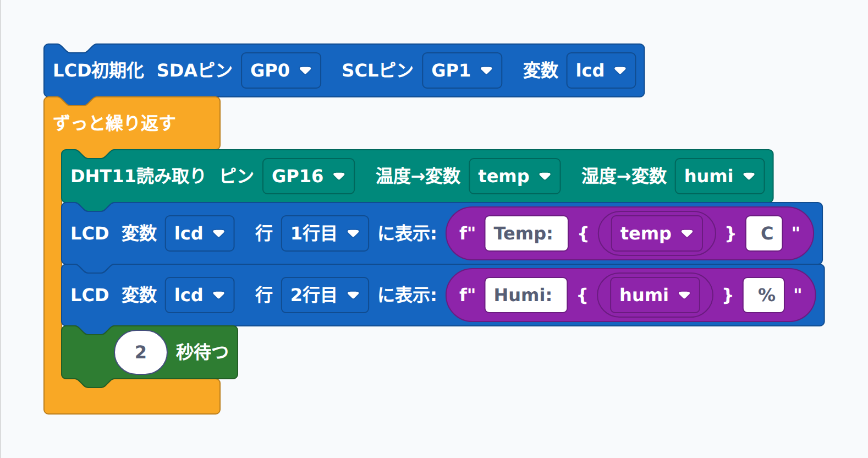Click the f" prefix of the Humi f-string block
The height and width of the screenshot is (458, 868).
(467, 295)
